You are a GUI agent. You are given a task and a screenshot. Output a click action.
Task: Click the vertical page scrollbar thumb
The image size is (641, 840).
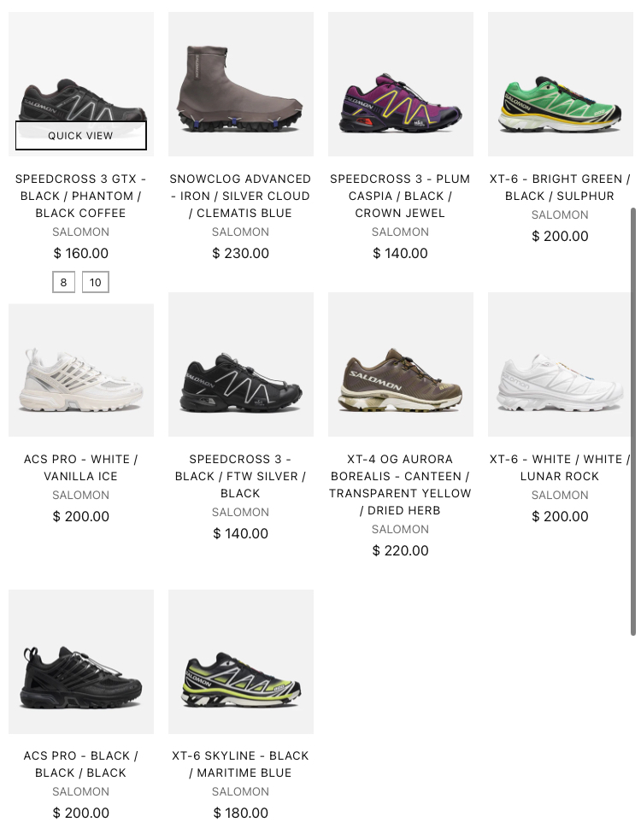click(633, 421)
